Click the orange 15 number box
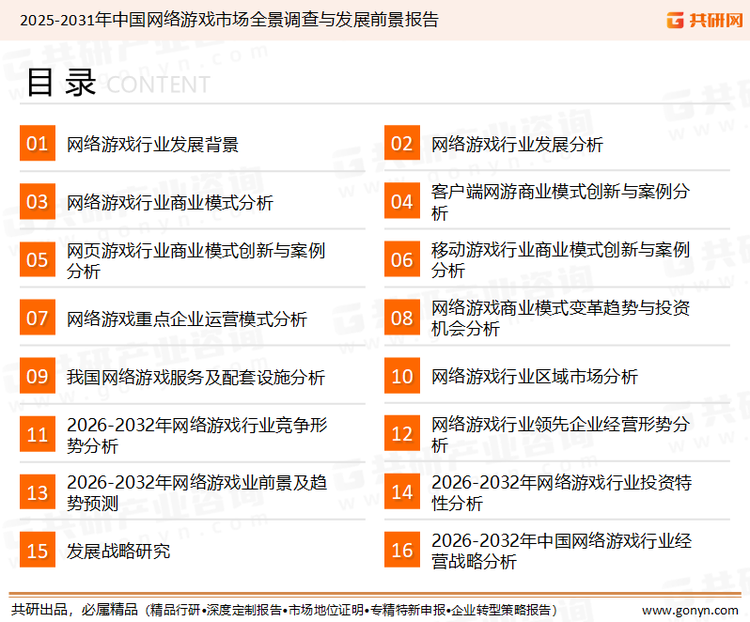 [37, 550]
